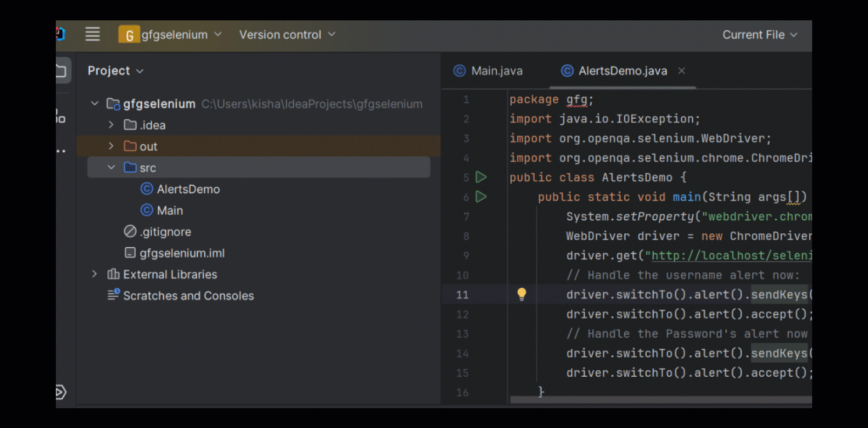The width and height of the screenshot is (868, 428).
Task: Collapse the src folder
Action: click(x=111, y=168)
